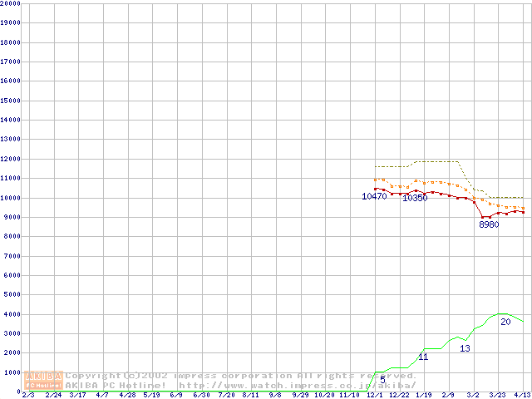Click the impress corporation copyright text
Viewport: 532px width, 399px height.
pyautogui.click(x=241, y=376)
